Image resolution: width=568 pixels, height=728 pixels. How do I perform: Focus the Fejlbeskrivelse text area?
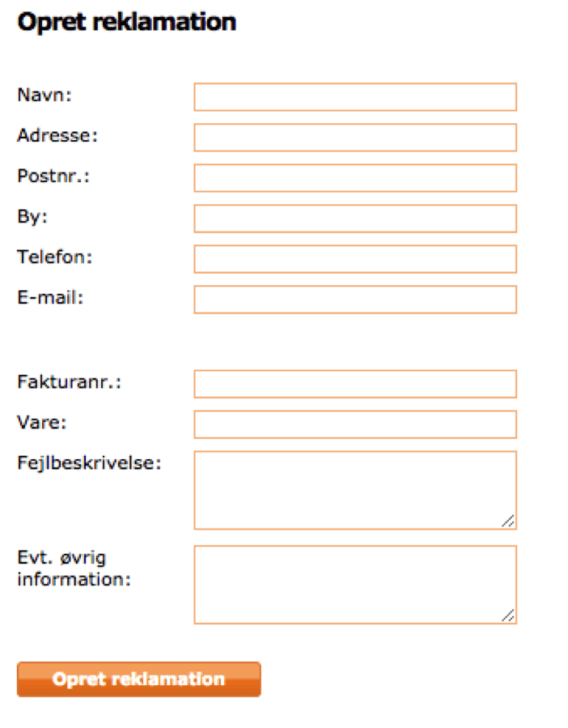[x=355, y=490]
